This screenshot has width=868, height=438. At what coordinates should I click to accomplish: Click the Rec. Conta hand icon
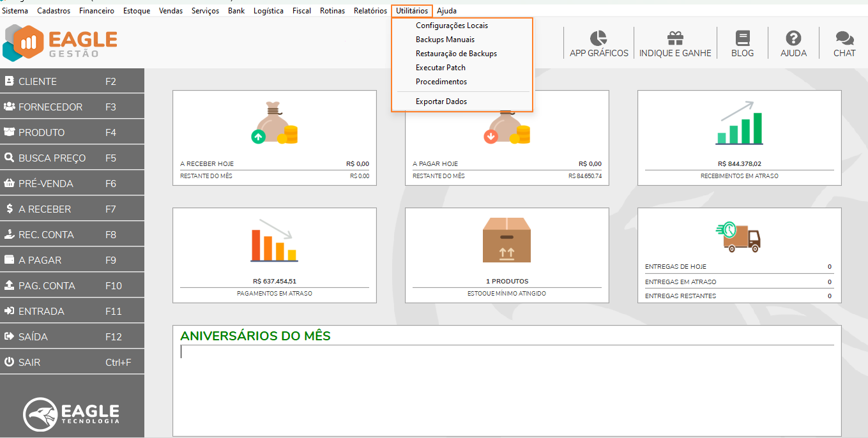click(x=10, y=234)
